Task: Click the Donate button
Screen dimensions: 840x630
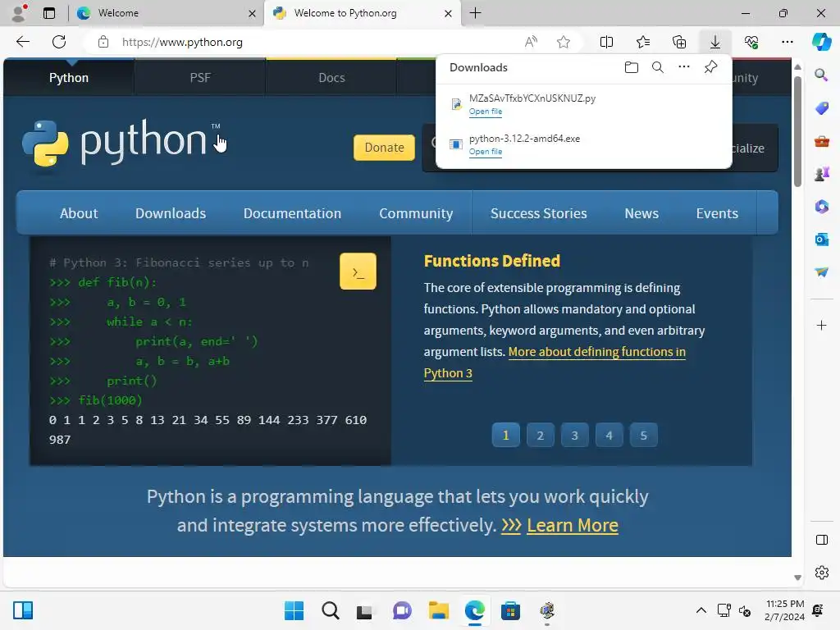Action: (384, 148)
